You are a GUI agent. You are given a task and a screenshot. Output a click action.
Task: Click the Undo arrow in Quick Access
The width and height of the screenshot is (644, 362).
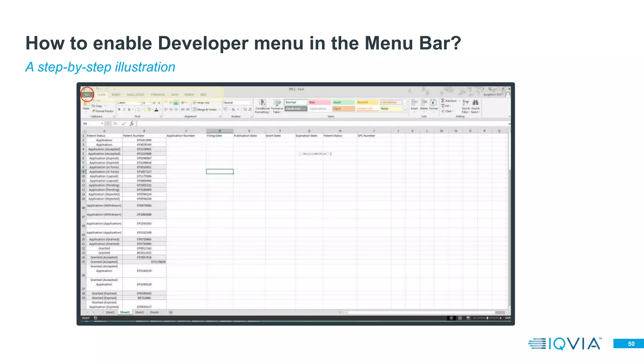point(97,89)
